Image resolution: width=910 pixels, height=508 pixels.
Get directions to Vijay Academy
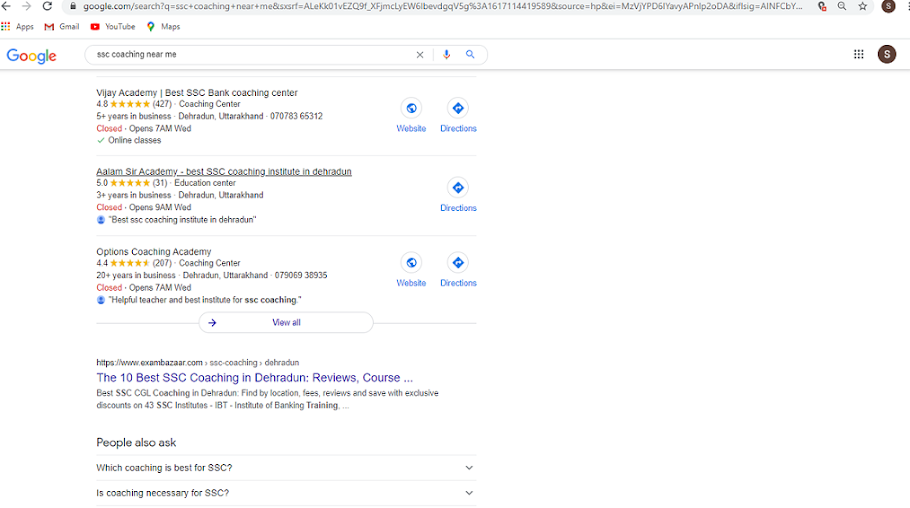tap(458, 108)
